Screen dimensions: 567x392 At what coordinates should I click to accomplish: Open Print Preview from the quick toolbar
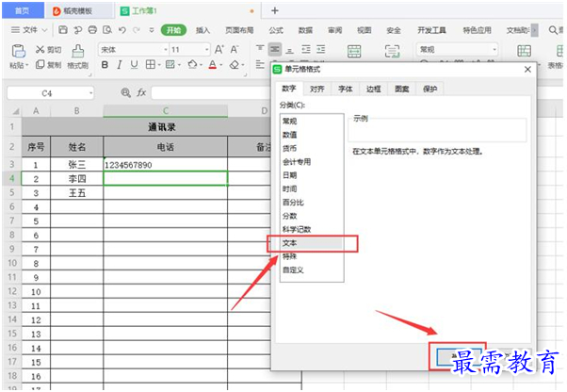coord(107,30)
